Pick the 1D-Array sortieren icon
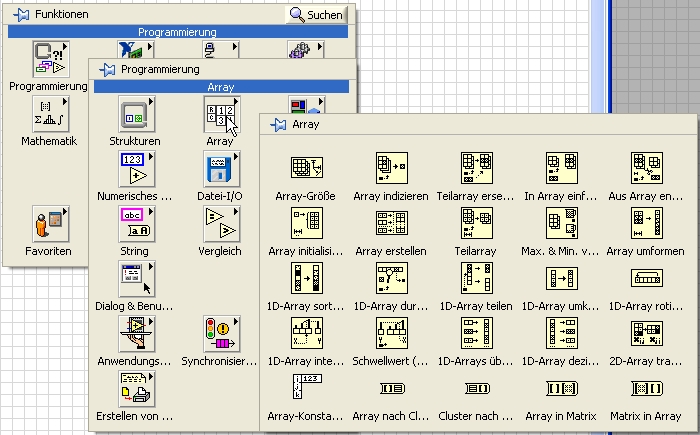 point(307,278)
